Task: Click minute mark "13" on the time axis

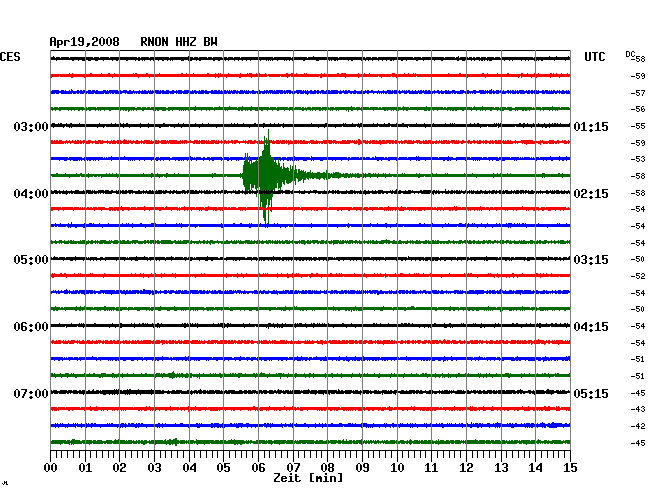Action: 501,467
